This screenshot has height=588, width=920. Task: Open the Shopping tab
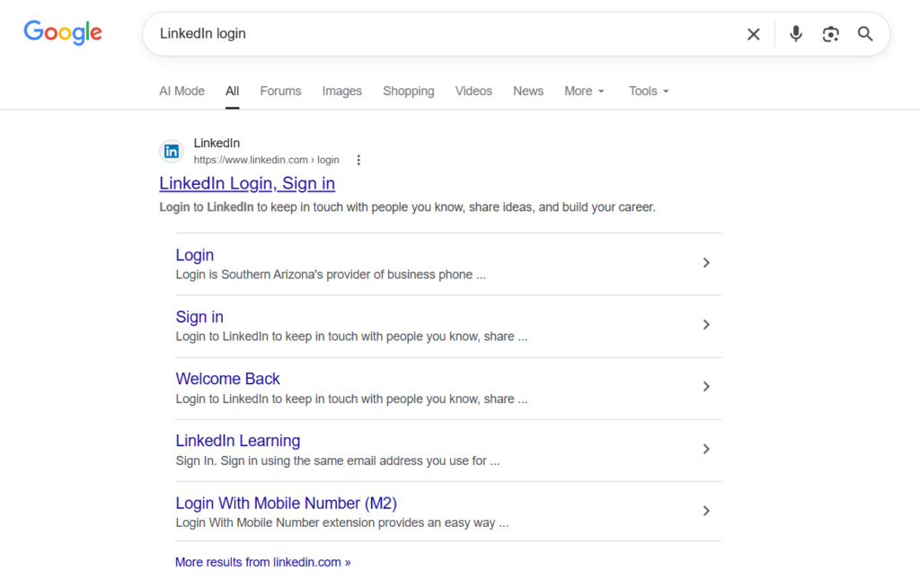click(409, 91)
